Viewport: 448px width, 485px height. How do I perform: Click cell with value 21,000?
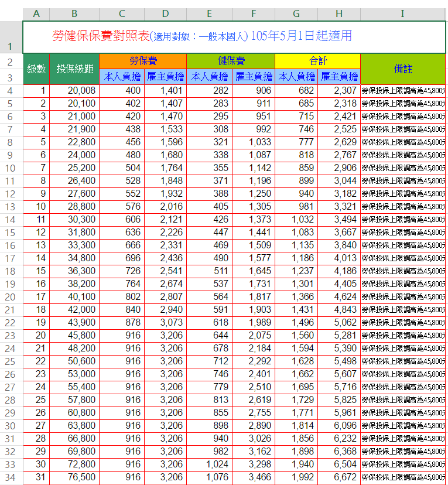coord(74,117)
